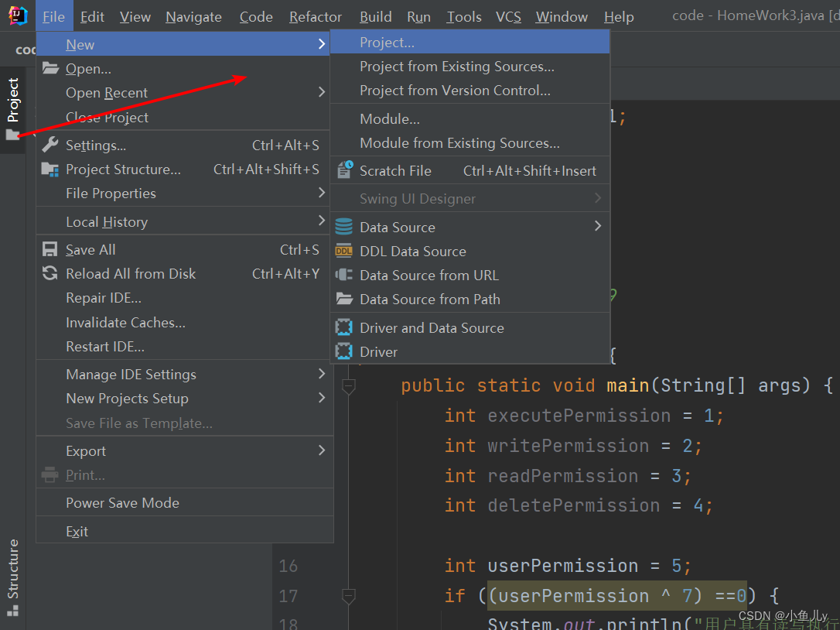Click the Project Structure icon
This screenshot has width=840, height=630.
[x=50, y=169]
